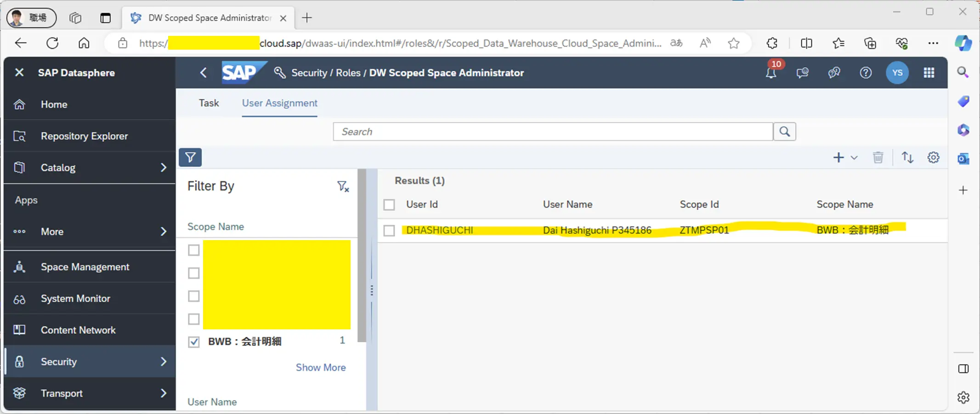980x414 pixels.
Task: Tick the third Scope Name checkbox
Action: 194,296
